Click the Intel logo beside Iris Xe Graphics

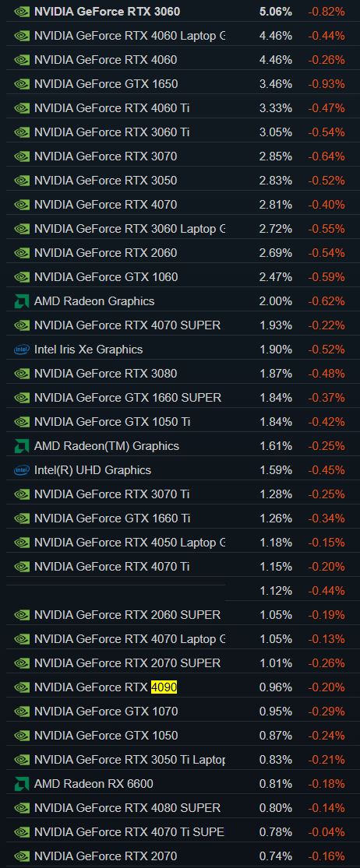[22, 350]
